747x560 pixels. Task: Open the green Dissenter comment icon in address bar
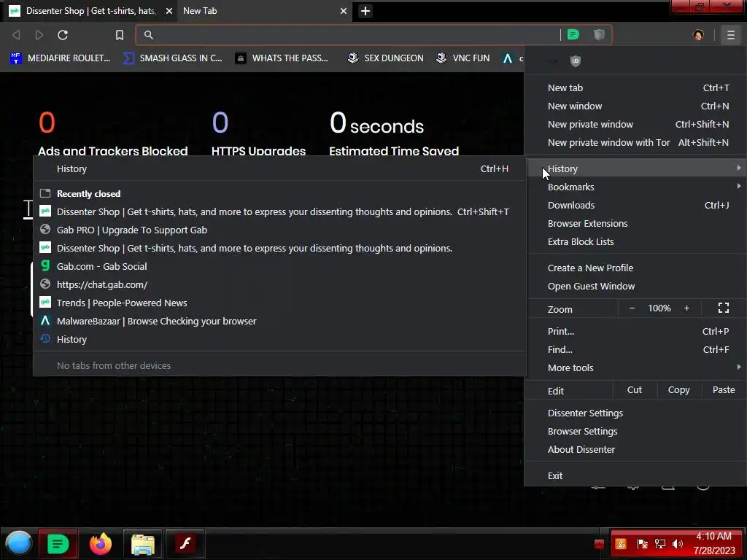pos(573,34)
